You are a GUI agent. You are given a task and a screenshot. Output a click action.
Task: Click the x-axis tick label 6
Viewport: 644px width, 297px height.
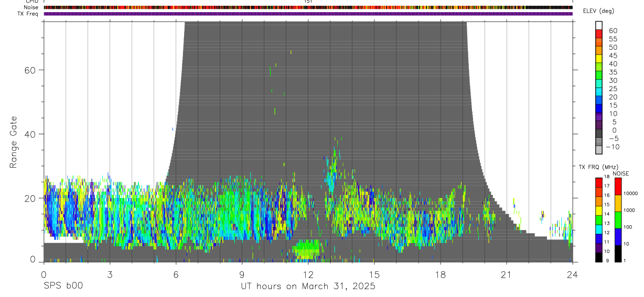tap(176, 275)
